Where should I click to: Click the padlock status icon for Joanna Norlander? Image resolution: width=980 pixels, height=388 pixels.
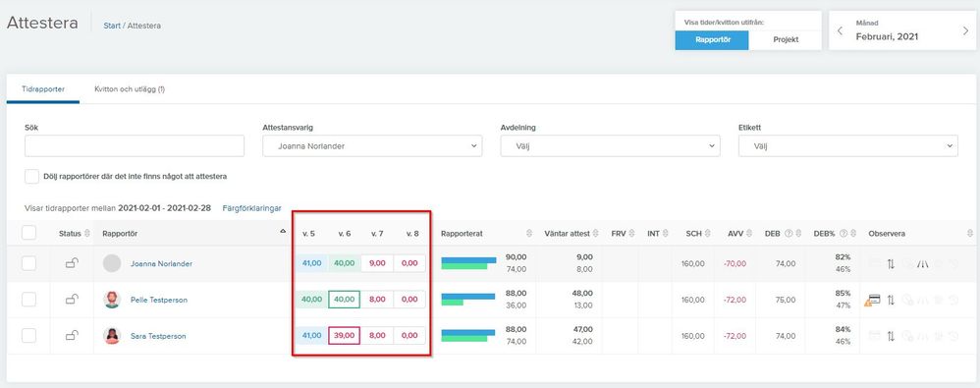click(x=72, y=263)
